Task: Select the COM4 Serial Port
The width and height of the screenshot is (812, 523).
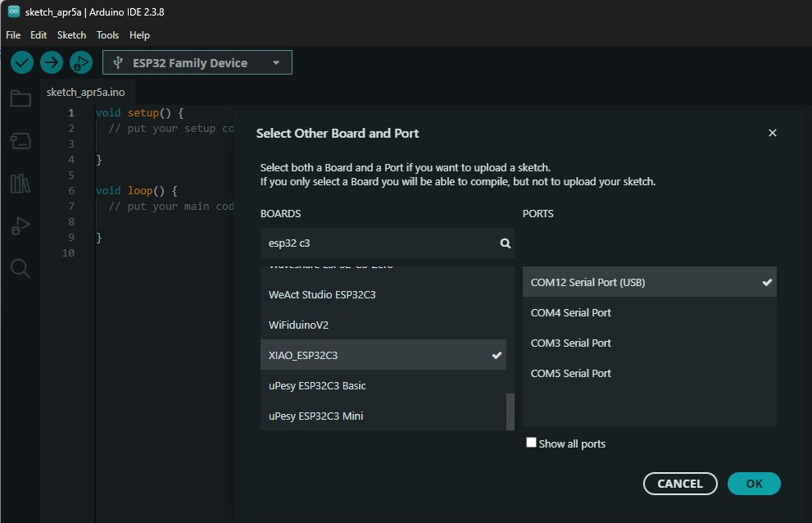Action: 650,312
